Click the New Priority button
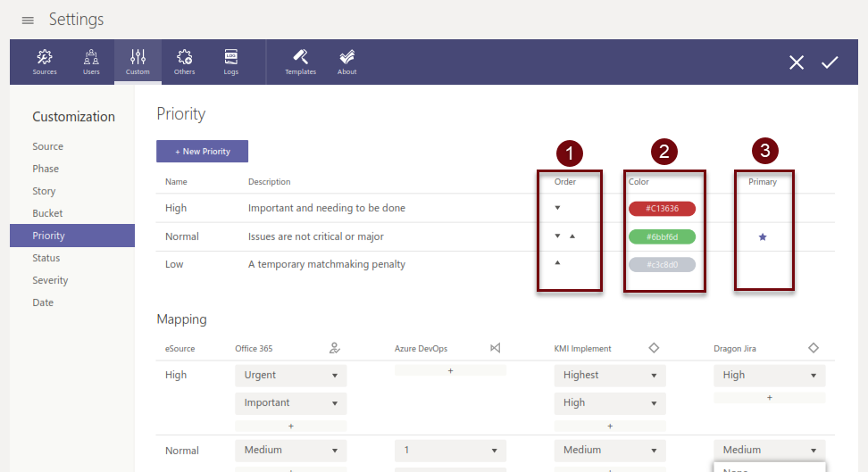The width and height of the screenshot is (868, 472). (202, 152)
